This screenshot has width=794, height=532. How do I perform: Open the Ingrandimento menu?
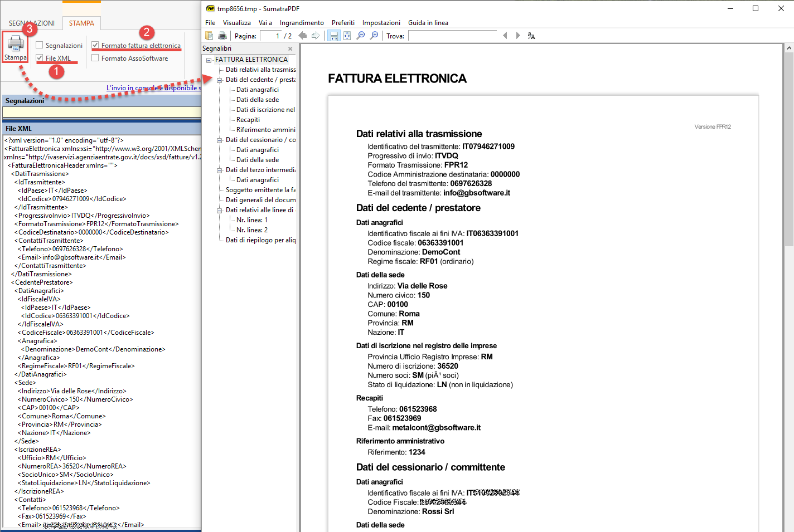[x=302, y=23]
